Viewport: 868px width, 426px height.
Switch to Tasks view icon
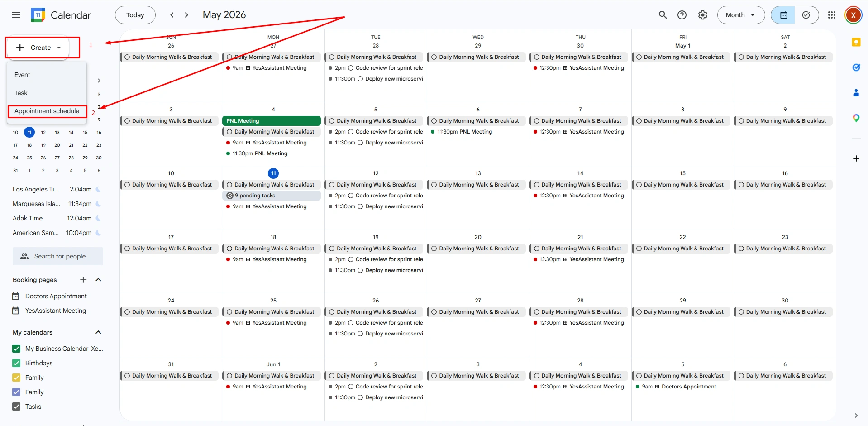[806, 15]
